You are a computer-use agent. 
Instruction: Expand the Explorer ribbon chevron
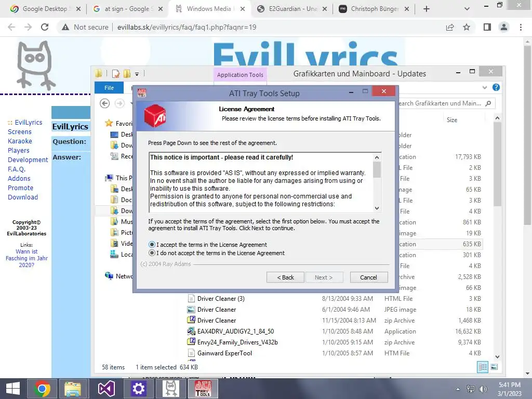(x=485, y=87)
